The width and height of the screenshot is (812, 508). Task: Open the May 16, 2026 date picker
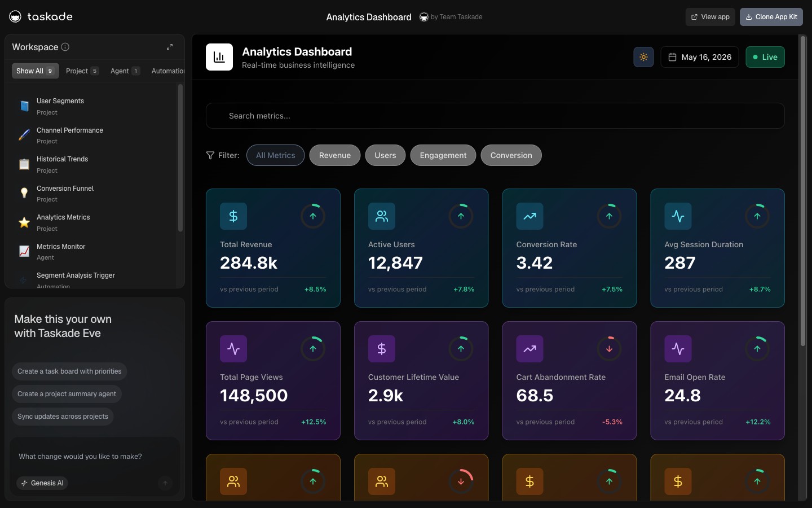coord(700,57)
